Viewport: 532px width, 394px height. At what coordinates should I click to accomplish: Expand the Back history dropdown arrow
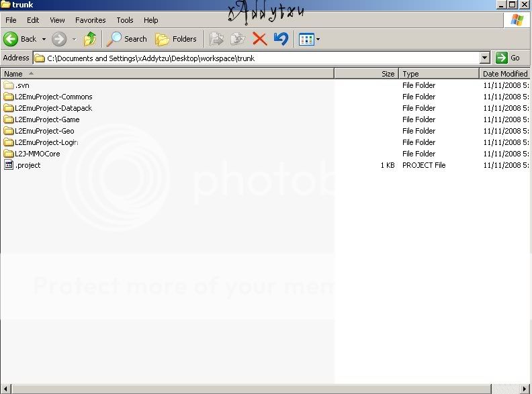point(44,39)
